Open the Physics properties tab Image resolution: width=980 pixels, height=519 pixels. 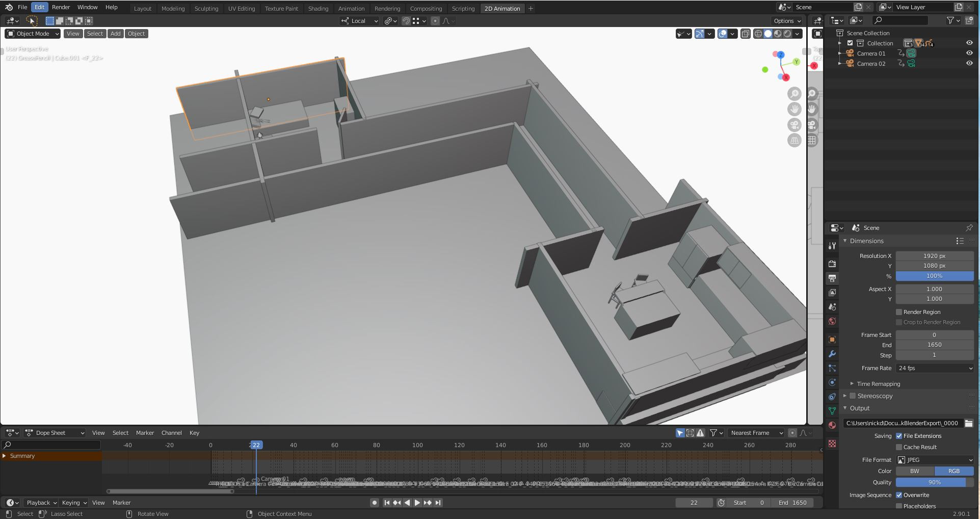click(x=832, y=382)
